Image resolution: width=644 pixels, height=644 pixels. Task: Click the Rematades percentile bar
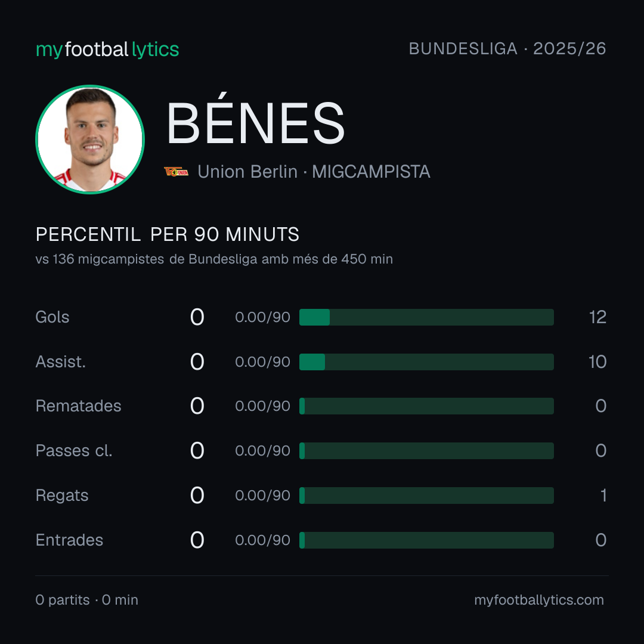click(x=426, y=406)
